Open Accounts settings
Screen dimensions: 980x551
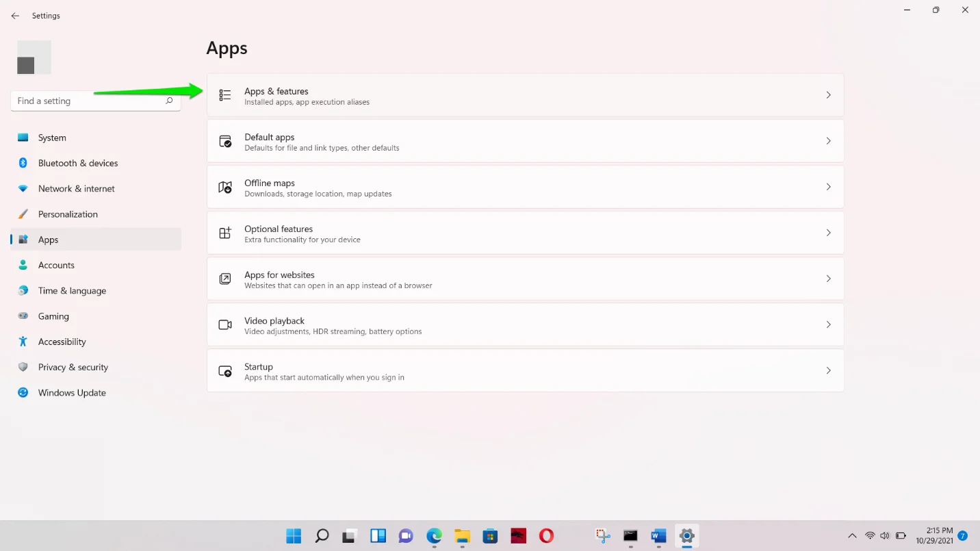click(96, 265)
